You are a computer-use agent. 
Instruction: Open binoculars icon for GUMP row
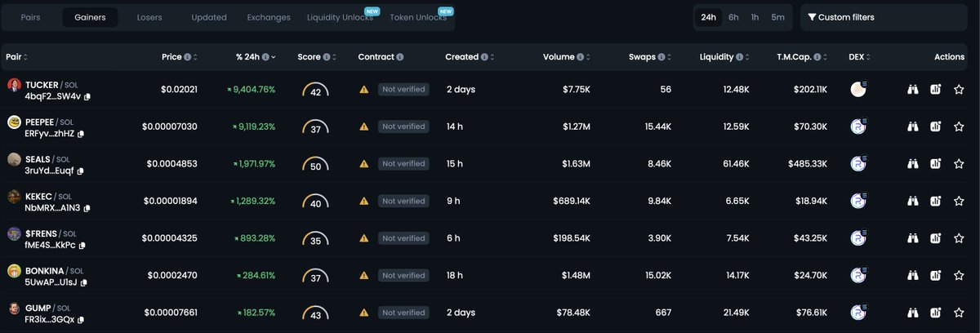pyautogui.click(x=913, y=313)
